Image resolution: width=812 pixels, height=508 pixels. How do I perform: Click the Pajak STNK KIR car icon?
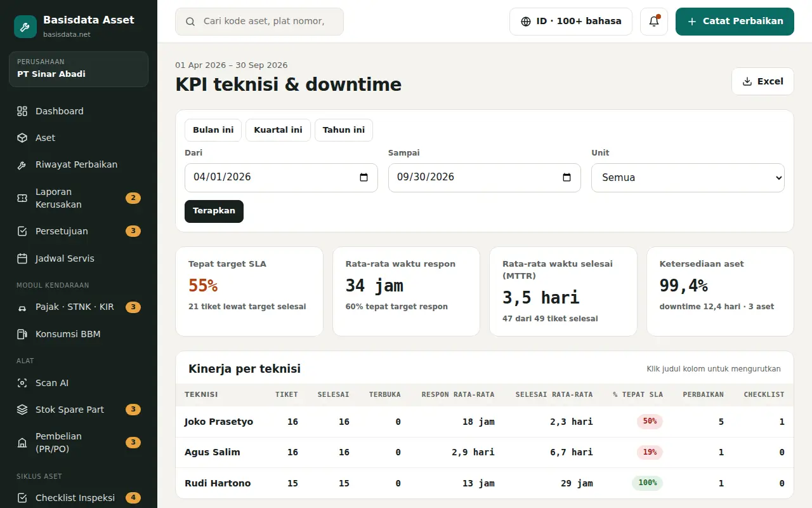[x=22, y=307]
